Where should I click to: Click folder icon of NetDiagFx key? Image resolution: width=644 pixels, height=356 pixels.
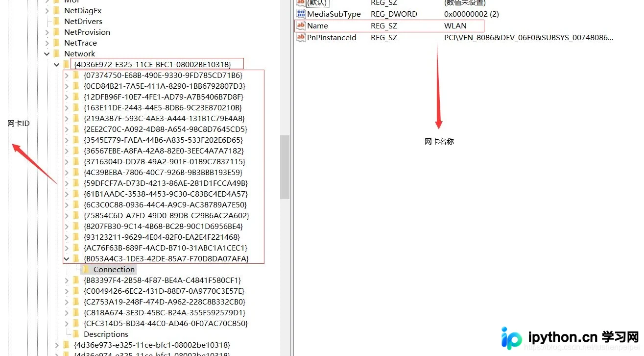coord(56,10)
